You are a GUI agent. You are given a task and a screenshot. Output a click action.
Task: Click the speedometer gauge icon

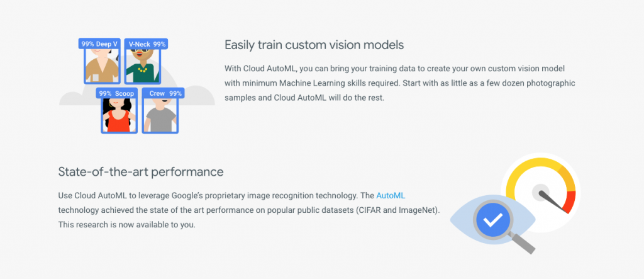[x=541, y=186]
